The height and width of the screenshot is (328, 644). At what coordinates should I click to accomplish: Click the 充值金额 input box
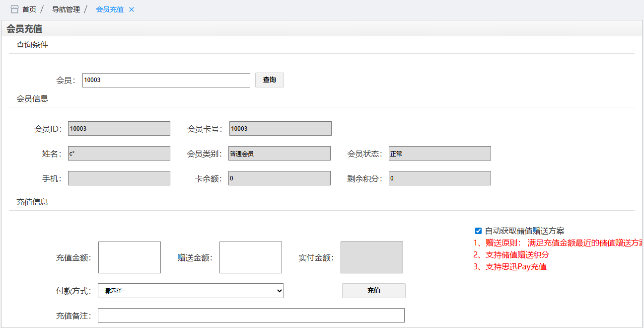pyautogui.click(x=130, y=257)
